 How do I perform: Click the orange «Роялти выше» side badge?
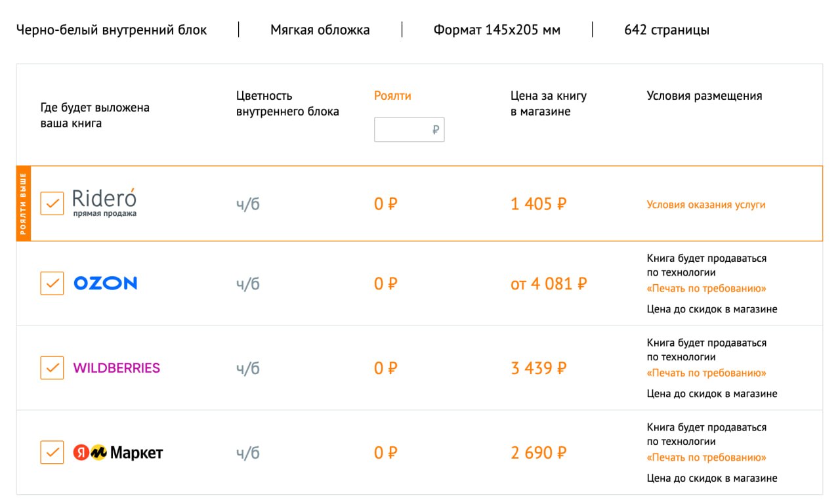click(23, 203)
